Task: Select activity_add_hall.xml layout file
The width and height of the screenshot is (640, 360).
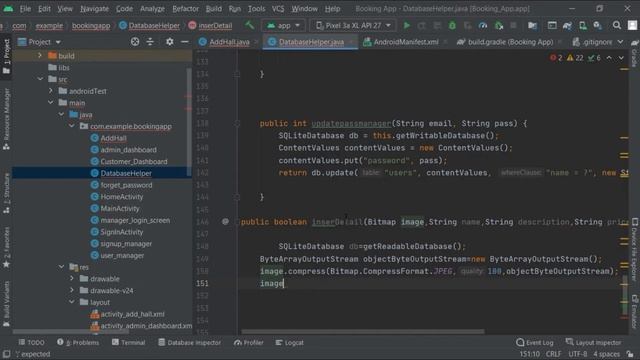Action: (x=132, y=314)
